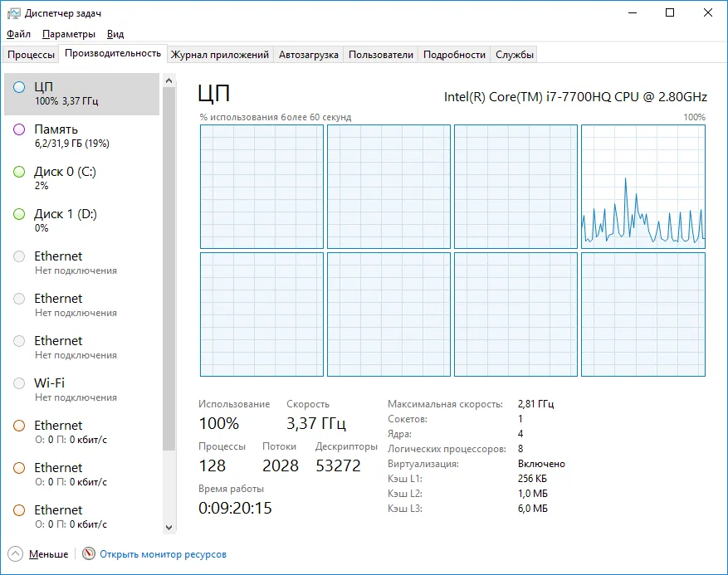This screenshot has width=728, height=575.
Task: Click the CPU graph showing activity spikes
Action: 643,187
